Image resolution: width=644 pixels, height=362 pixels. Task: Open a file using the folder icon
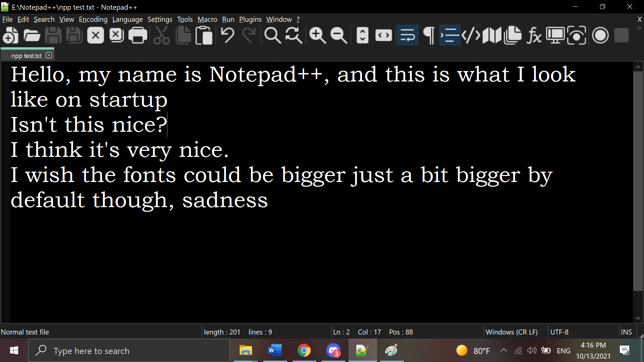(32, 35)
